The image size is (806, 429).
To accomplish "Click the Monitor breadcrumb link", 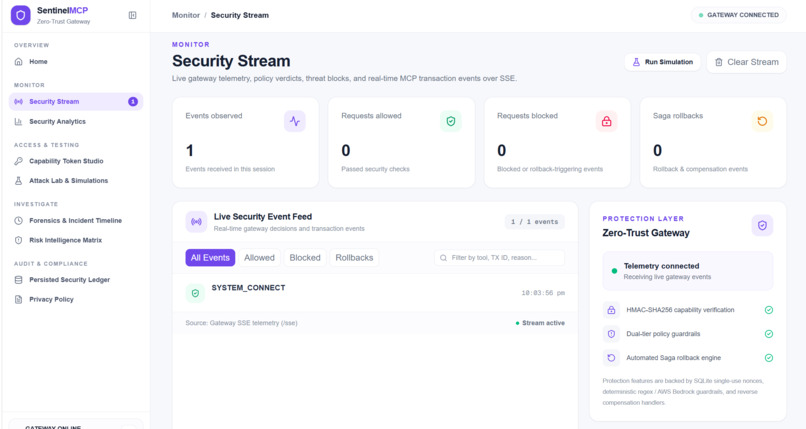I will 186,15.
